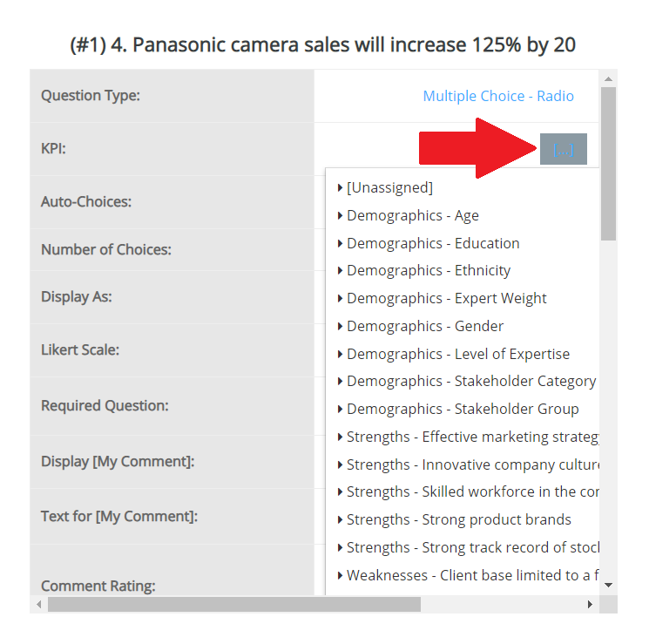This screenshot has height=644, width=649.
Task: Select Strengths - Strong track record item
Action: pyautogui.click(x=470, y=547)
